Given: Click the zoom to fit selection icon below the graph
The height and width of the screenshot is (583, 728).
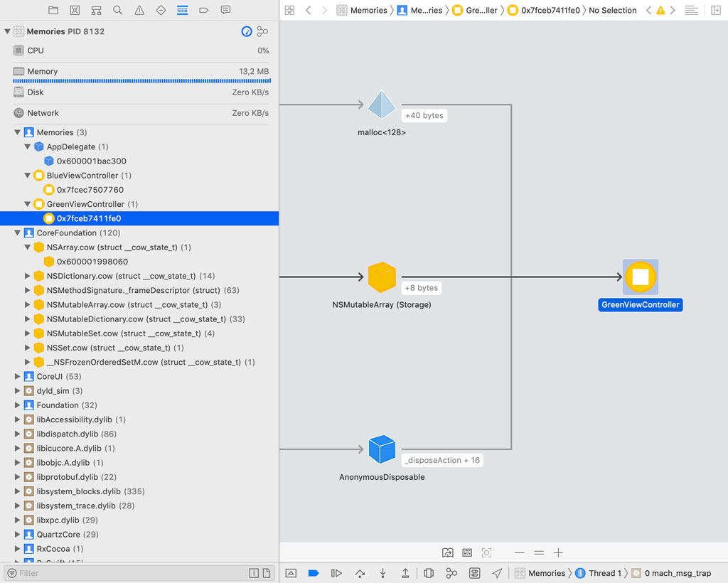Looking at the screenshot, I should 486,552.
